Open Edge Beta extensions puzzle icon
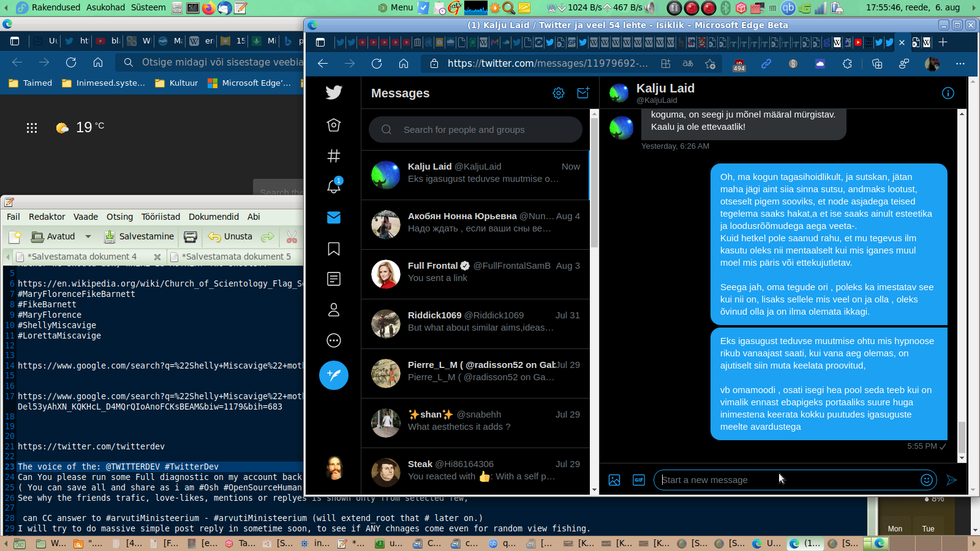This screenshot has height=551, width=980. [847, 64]
